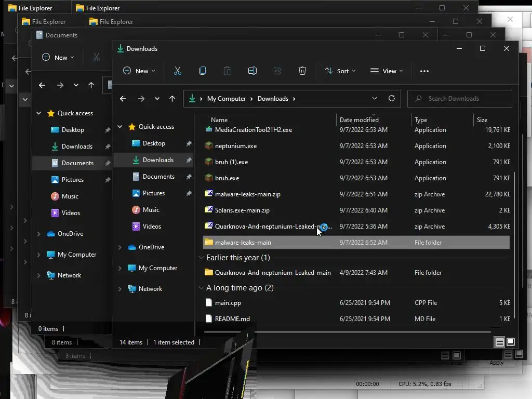
Task: Switch to large icons view layout
Action: coord(511,342)
